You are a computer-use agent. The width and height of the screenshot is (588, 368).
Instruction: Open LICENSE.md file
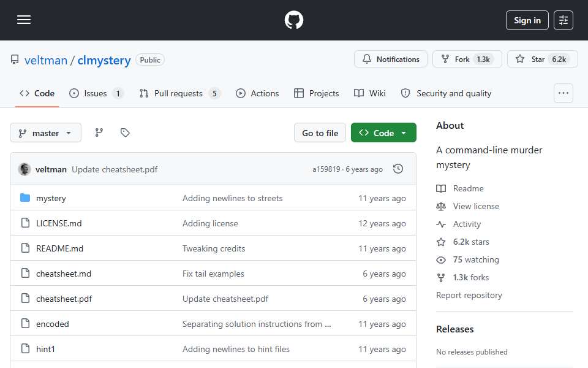59,223
